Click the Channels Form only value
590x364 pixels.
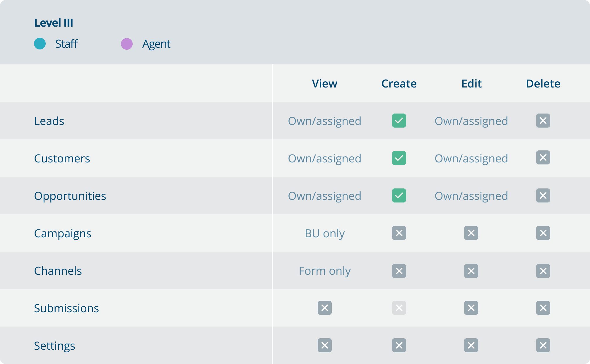point(324,271)
